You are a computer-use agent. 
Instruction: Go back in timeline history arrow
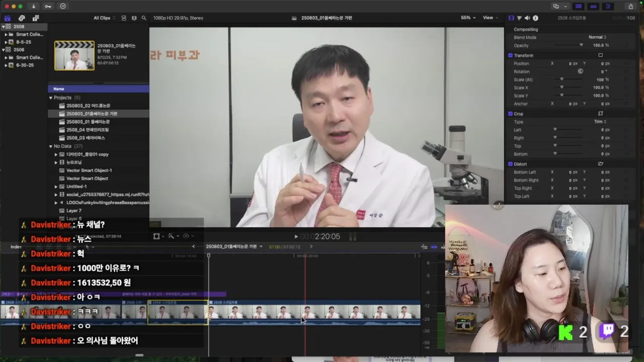194,246
